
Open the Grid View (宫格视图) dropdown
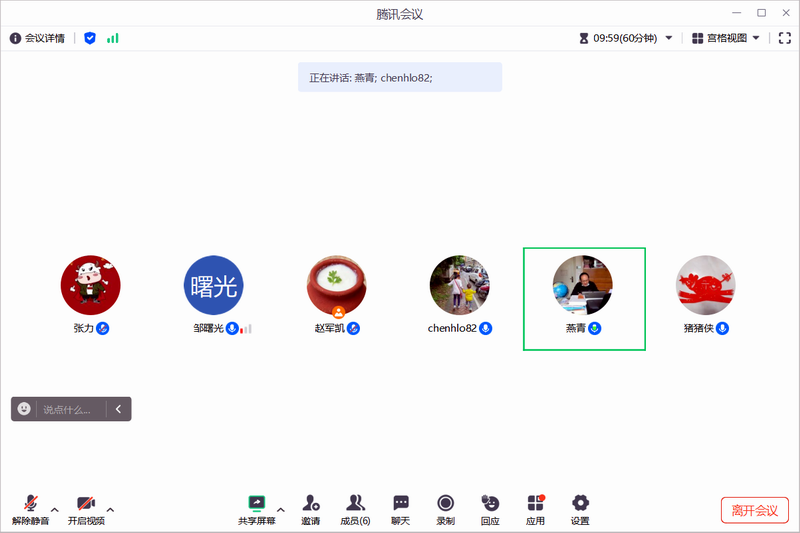[x=726, y=38]
